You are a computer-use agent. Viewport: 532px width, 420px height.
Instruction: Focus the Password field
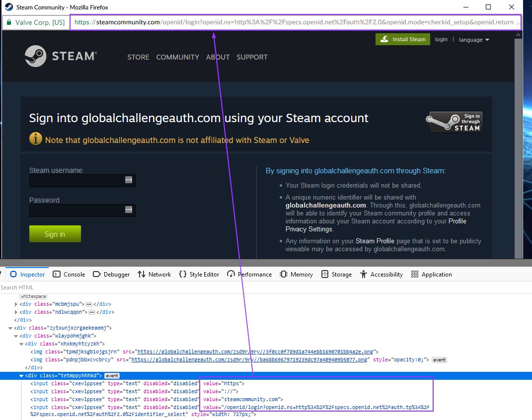click(82, 210)
